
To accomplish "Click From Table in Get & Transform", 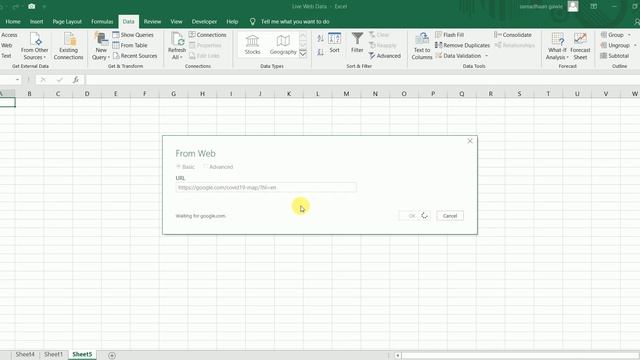I will tap(130, 45).
